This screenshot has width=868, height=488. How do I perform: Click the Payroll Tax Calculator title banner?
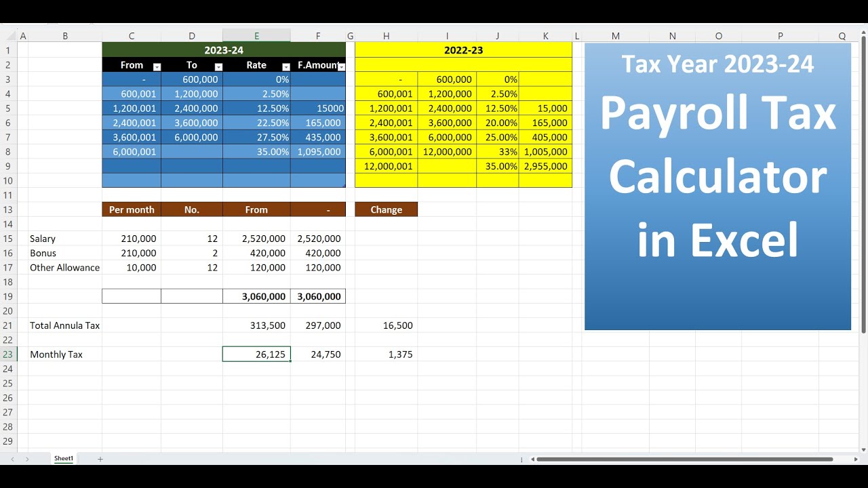(x=717, y=187)
